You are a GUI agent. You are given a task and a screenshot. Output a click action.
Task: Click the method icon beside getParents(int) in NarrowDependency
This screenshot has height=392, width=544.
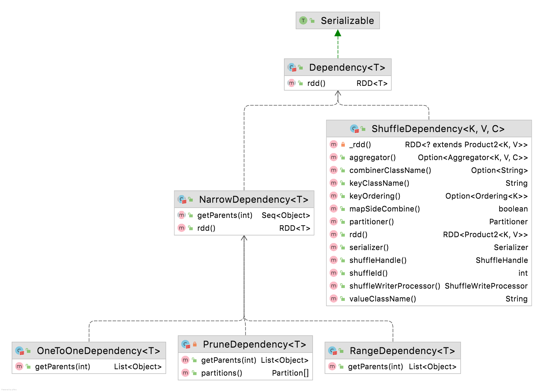pos(182,215)
